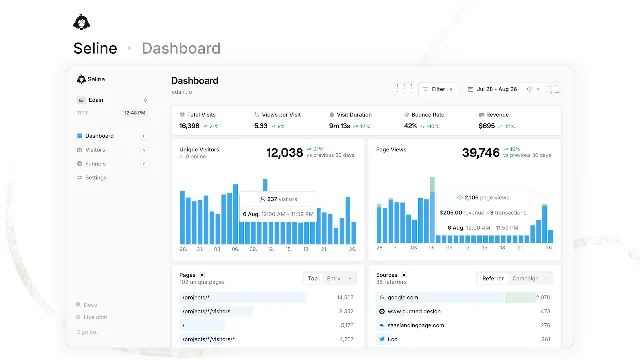Image resolution: width=640 pixels, height=360 pixels.
Task: Click Sign out in the sidebar
Action: pyautogui.click(x=87, y=332)
